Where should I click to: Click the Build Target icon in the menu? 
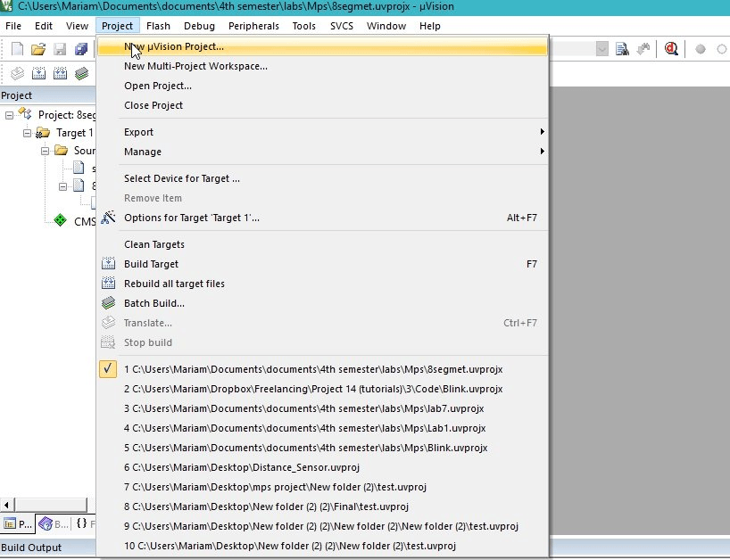pyautogui.click(x=108, y=264)
